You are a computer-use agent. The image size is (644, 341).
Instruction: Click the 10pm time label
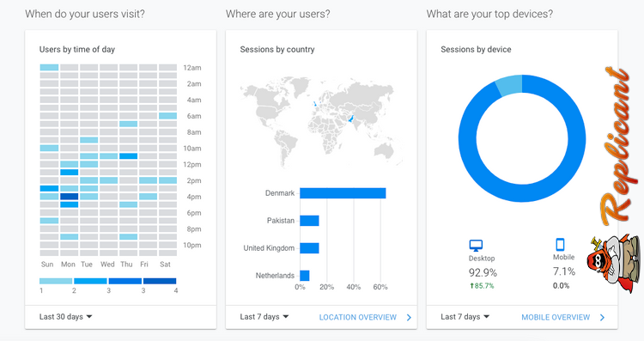pyautogui.click(x=192, y=245)
